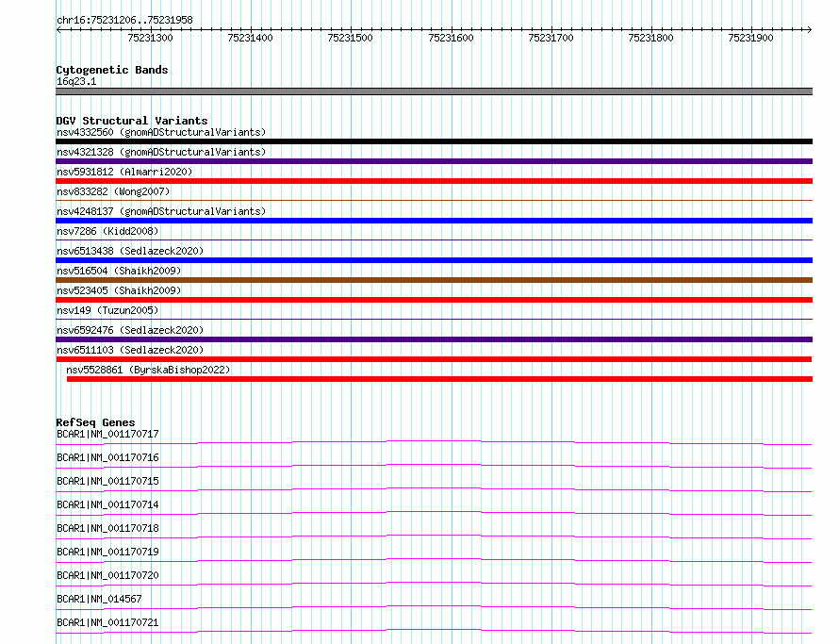The image size is (839, 644).
Task: Open nsv6511103 (Sedlazeck2020) variant
Action: click(130, 350)
